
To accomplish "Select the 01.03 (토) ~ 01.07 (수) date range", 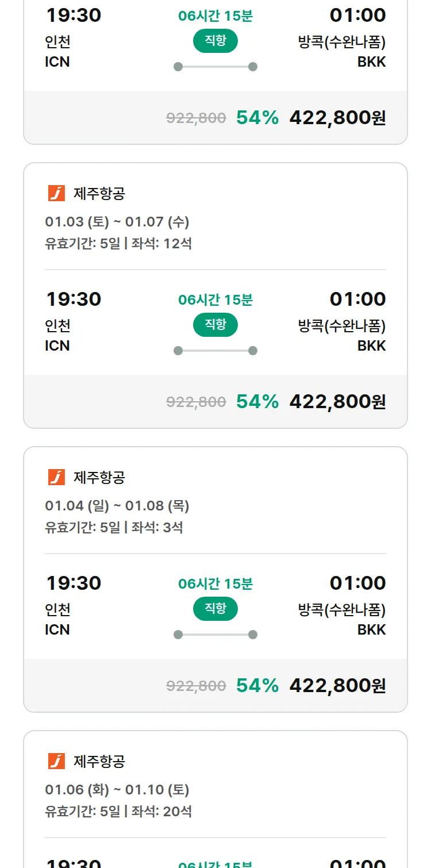I will coord(117,222).
